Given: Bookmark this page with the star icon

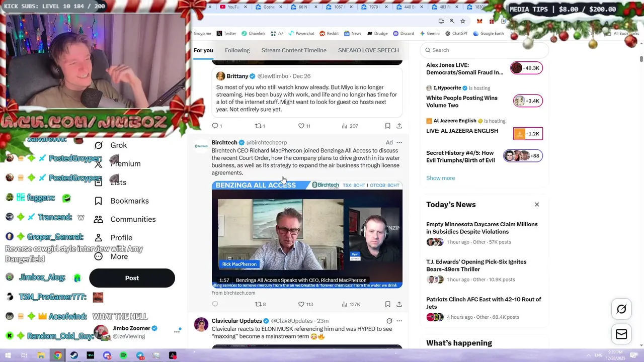Looking at the screenshot, I should pyautogui.click(x=463, y=21).
